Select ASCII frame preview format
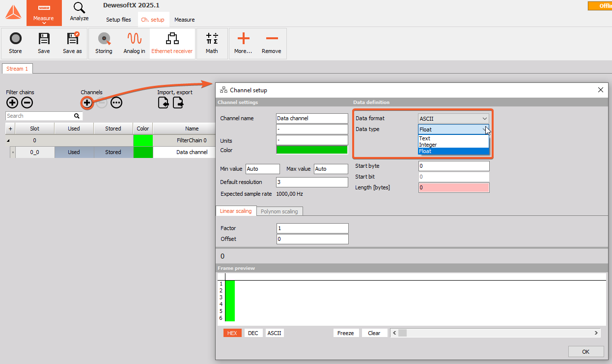The width and height of the screenshot is (612, 364). (x=275, y=333)
